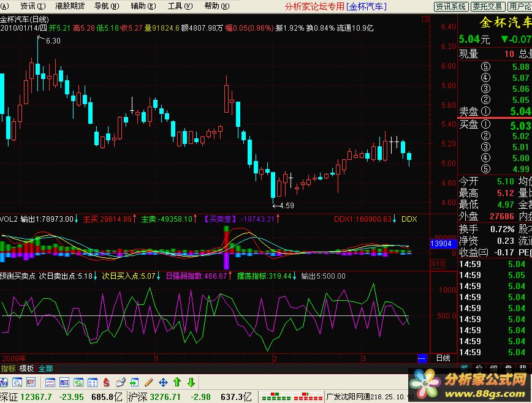The width and height of the screenshot is (532, 403).
Task: Click the 用户论坛 button at top right
Action: pos(520,7)
